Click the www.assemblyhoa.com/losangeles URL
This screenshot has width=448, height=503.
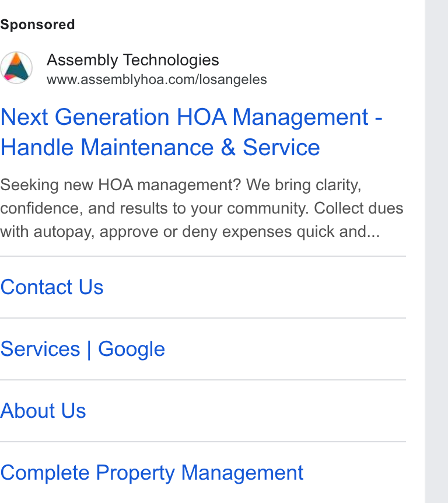point(156,80)
